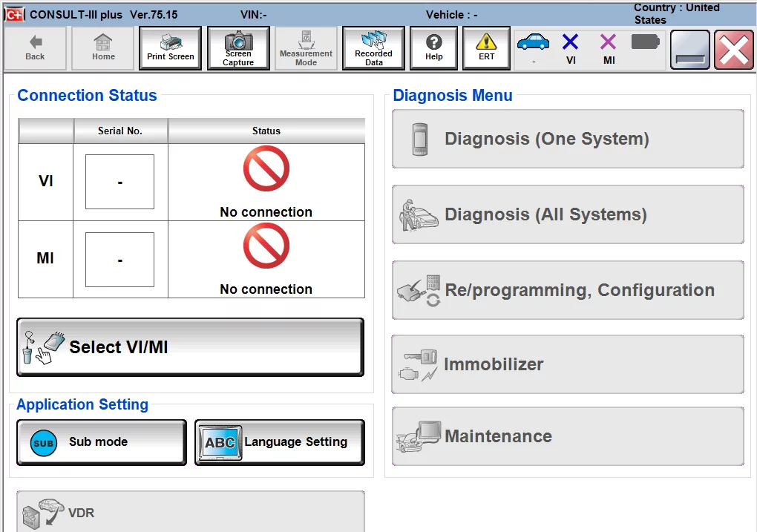Click the yellow ERT warning icon
Screen dimensions: 757x532
[485, 47]
